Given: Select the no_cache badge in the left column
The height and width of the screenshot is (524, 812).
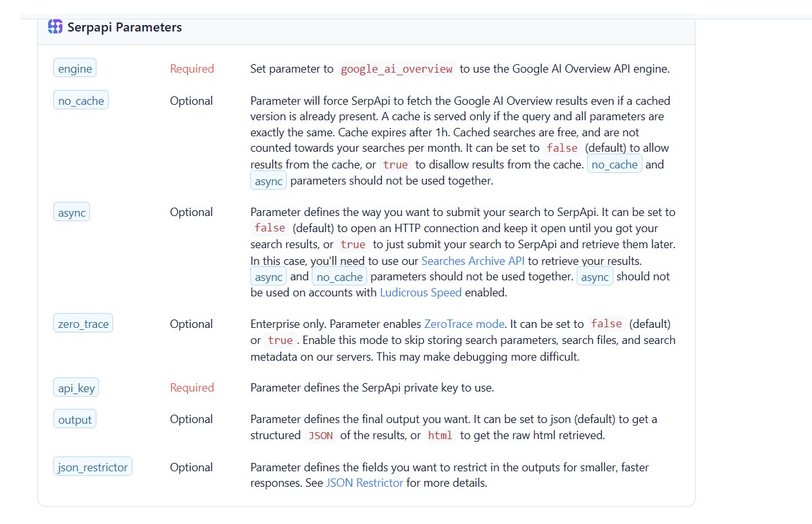Looking at the screenshot, I should point(80,101).
